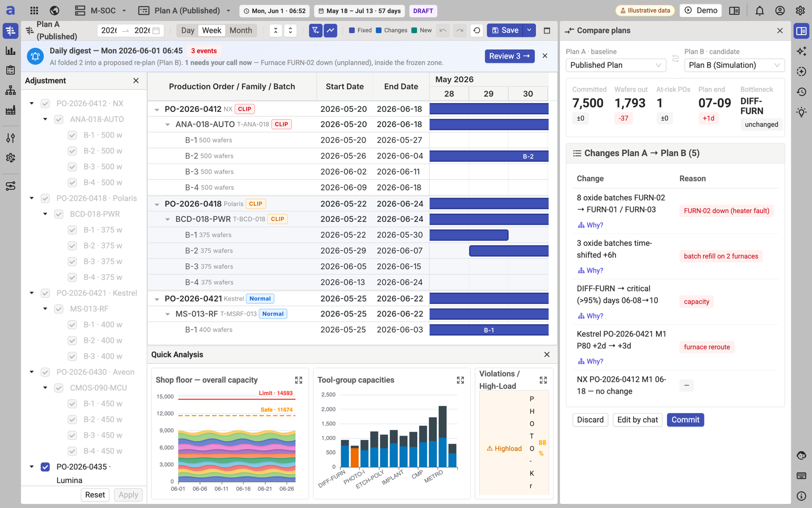Open the Plan B (Simulation) candidate dropdown
Viewport: 812px width, 508px height.
pos(734,65)
